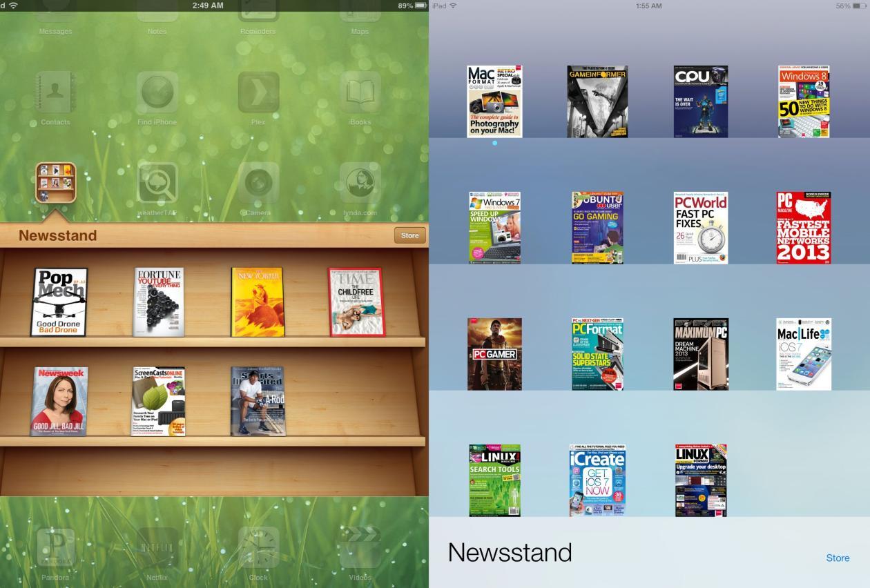Tap the dimmed Plex app icon

258,92
